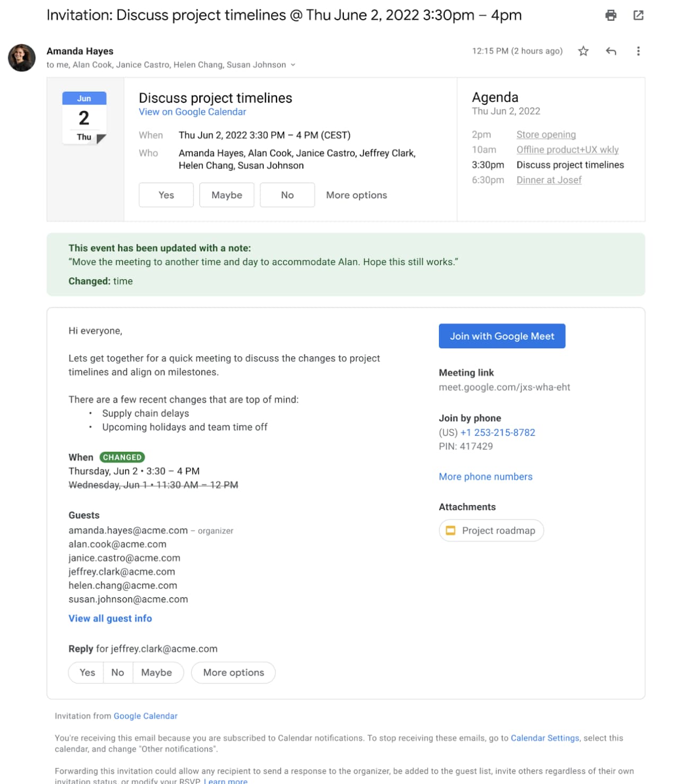Viewport: 680px width, 784px height.
Task: Open the more message options menu
Action: 638,51
